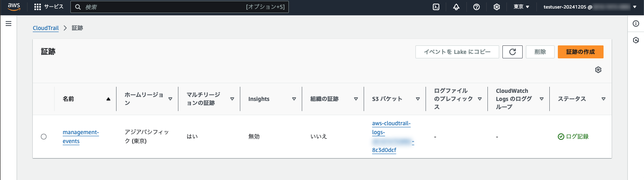
Task: Open the notifications bell icon
Action: coord(456,7)
